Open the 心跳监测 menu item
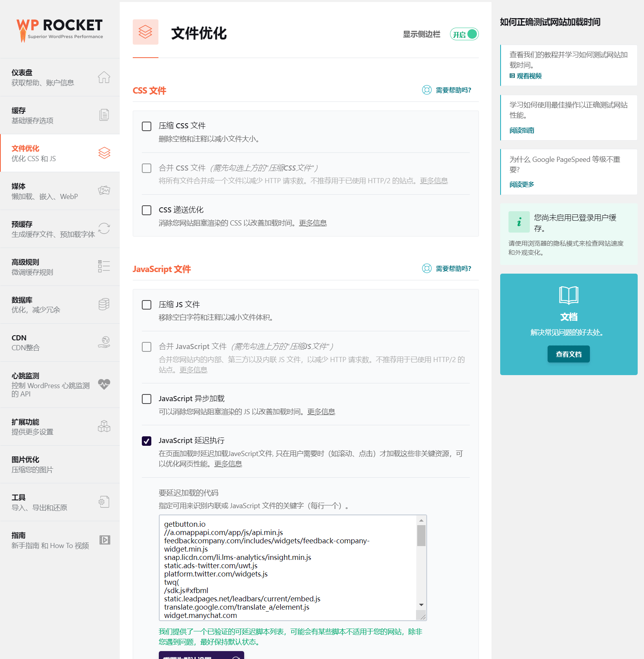This screenshot has width=644, height=659. [x=60, y=385]
